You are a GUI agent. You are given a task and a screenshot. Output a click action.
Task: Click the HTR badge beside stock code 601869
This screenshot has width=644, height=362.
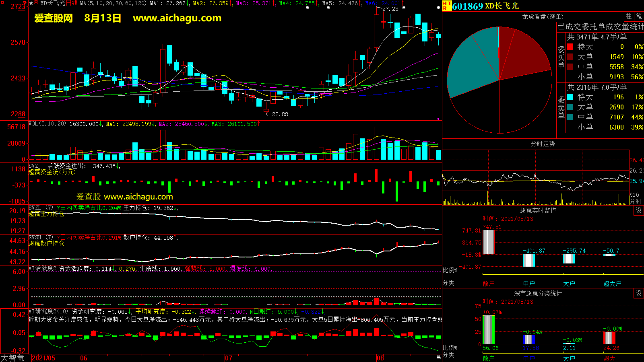pos(447,6)
